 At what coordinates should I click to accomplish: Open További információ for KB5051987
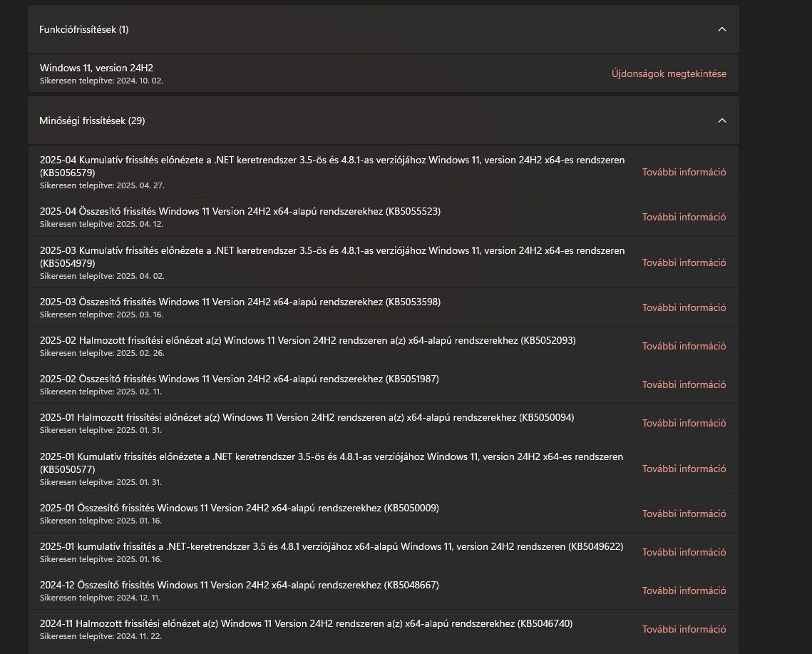click(684, 384)
